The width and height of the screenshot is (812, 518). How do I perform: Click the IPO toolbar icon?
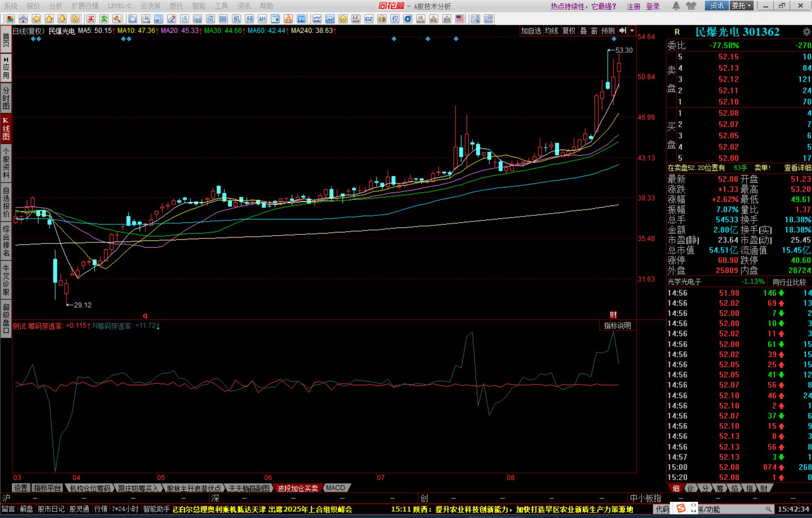(x=301, y=19)
